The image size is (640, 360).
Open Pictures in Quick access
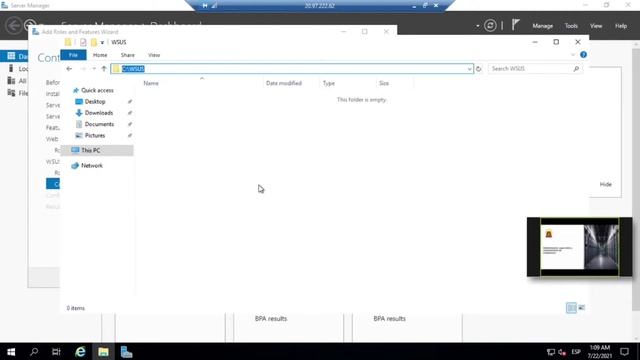click(x=95, y=136)
